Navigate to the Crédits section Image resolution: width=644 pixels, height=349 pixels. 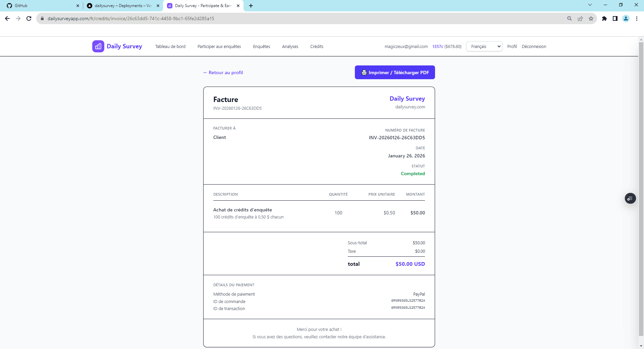click(316, 46)
